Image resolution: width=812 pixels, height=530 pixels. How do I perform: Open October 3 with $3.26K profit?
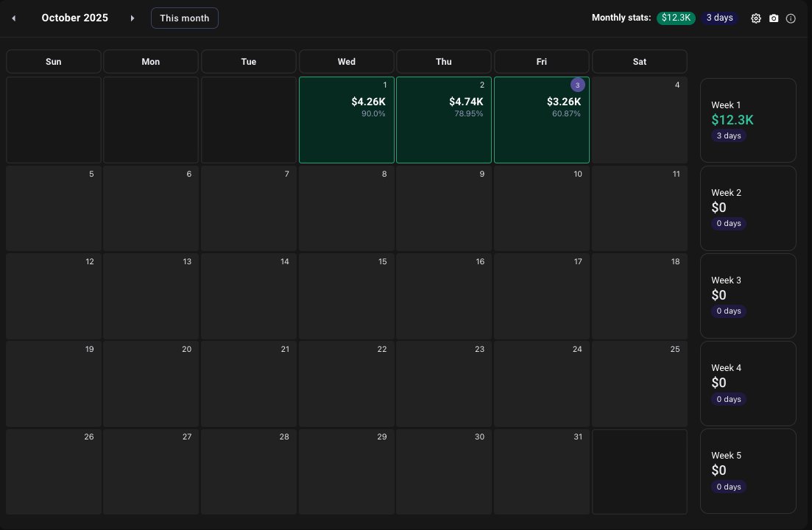click(542, 120)
